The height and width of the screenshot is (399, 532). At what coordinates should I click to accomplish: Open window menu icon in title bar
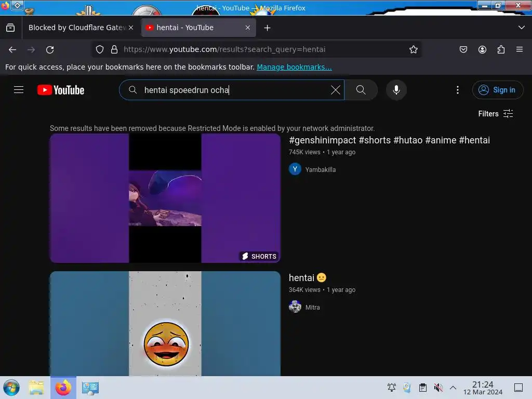point(5,5)
